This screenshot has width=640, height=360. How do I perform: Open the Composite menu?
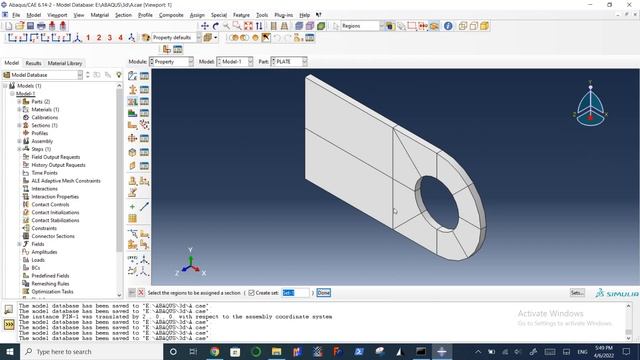tap(171, 15)
